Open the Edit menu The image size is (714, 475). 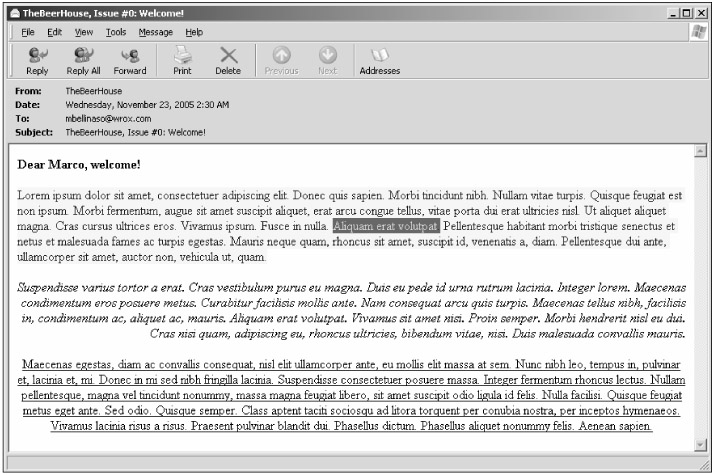pos(54,32)
